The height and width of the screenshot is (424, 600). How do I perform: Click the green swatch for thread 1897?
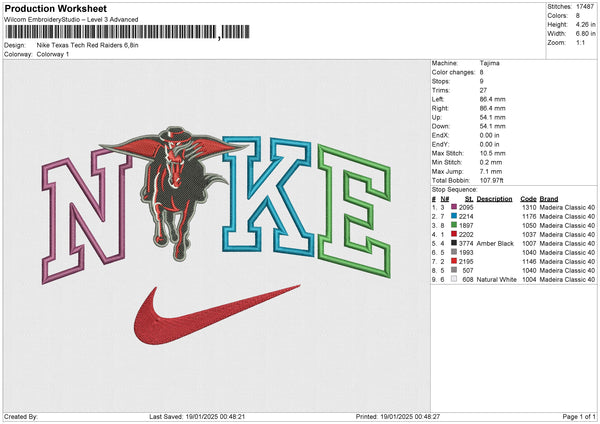(454, 225)
